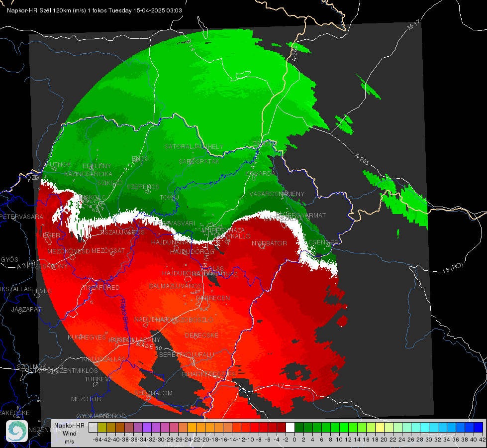Click the TISZAUJVAROS town label

[122, 232]
